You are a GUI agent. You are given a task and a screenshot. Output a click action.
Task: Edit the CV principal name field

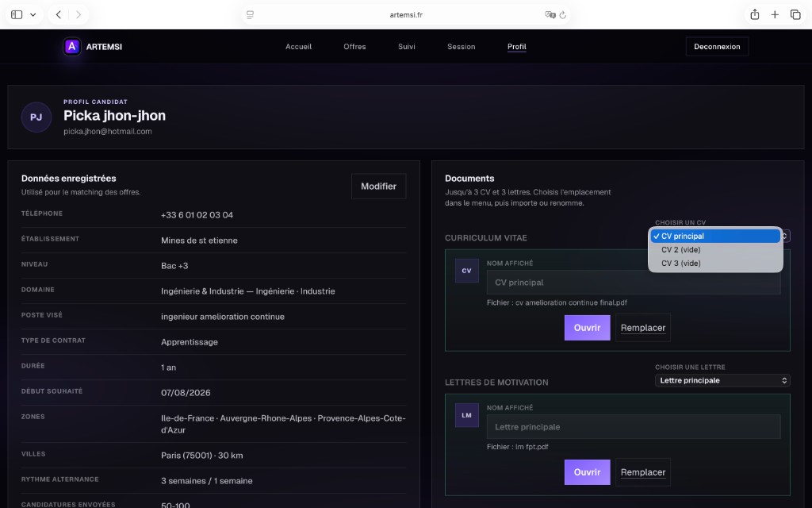[633, 283]
